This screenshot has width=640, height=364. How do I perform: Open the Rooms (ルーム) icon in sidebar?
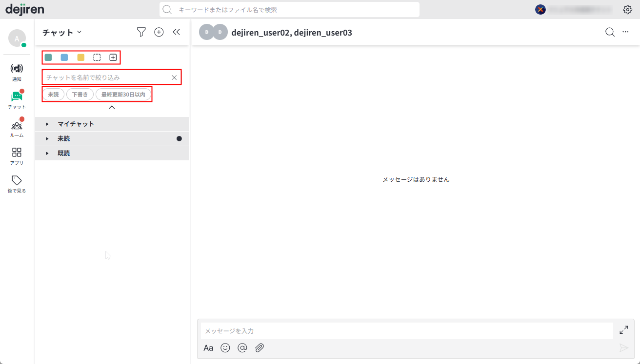[17, 126]
